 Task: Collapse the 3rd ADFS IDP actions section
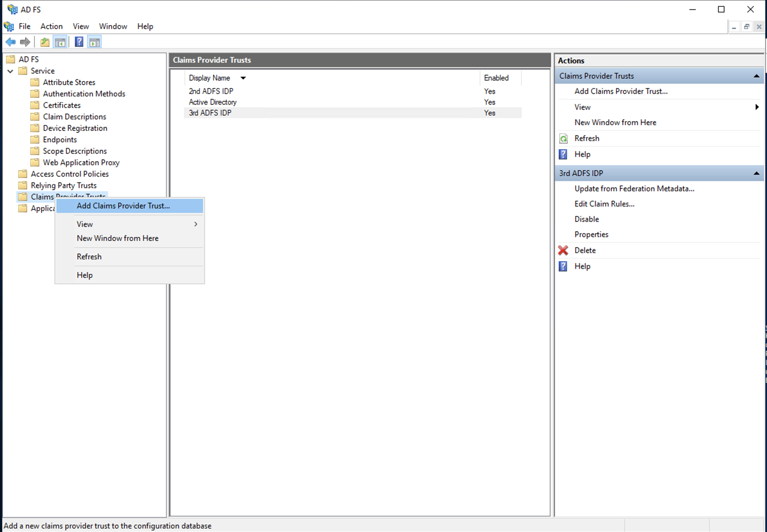756,173
